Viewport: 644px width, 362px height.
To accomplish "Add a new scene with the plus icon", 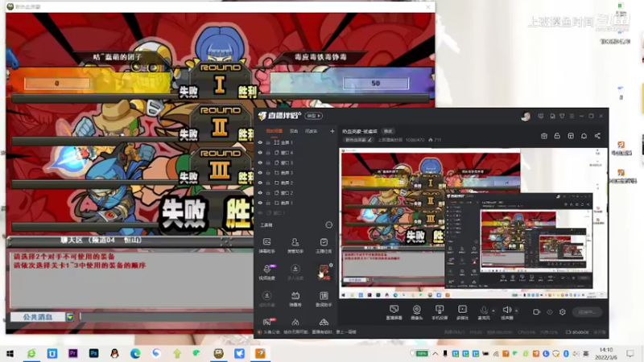I will tap(332, 131).
